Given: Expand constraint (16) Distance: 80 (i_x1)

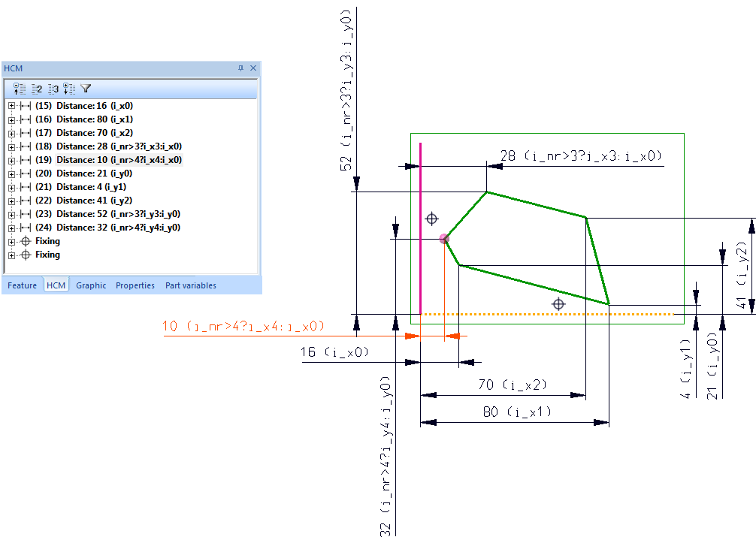Looking at the screenshot, I should 11,119.
